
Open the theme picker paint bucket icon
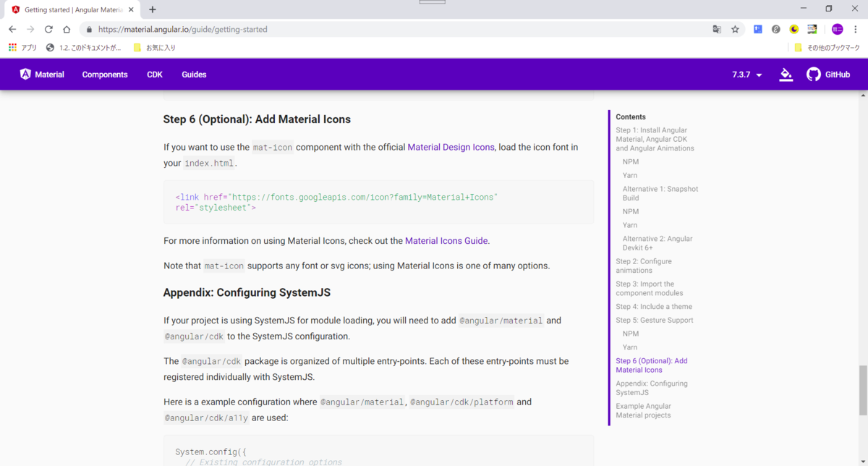coord(786,75)
